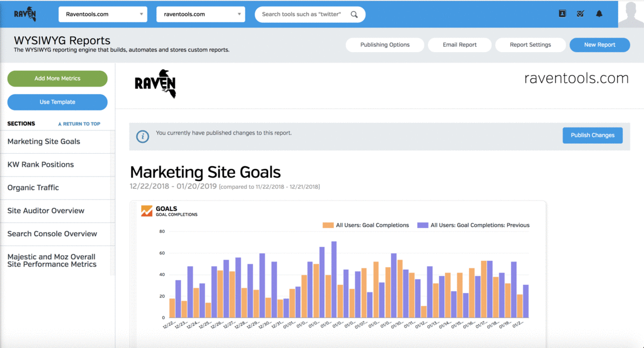Click the Publish Changes button
This screenshot has width=644, height=348.
[592, 135]
